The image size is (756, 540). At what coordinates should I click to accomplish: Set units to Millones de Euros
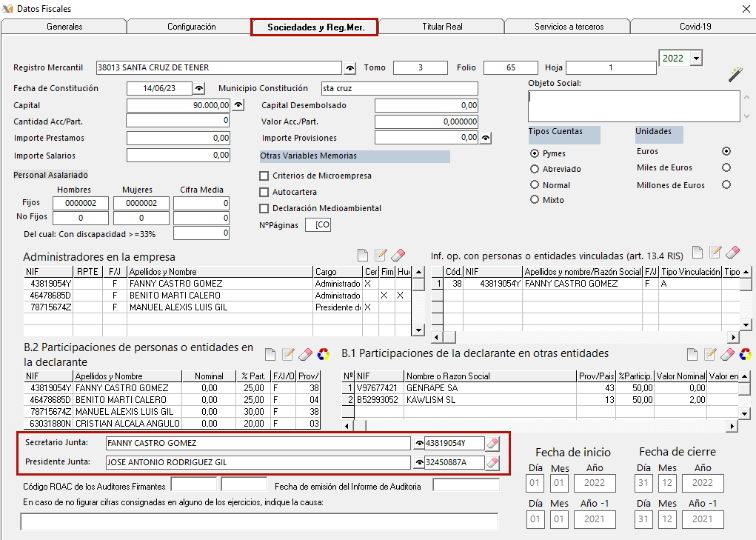click(726, 184)
